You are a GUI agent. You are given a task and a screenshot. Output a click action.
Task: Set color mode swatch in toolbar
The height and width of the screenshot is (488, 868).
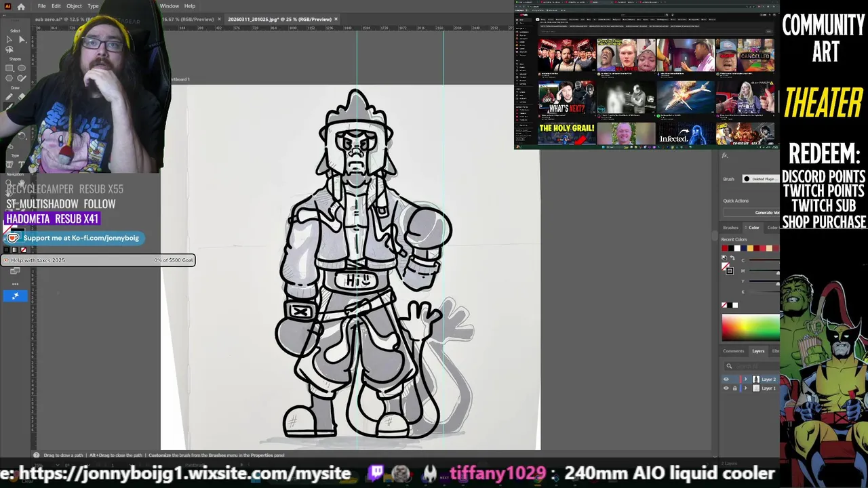pyautogui.click(x=6, y=249)
